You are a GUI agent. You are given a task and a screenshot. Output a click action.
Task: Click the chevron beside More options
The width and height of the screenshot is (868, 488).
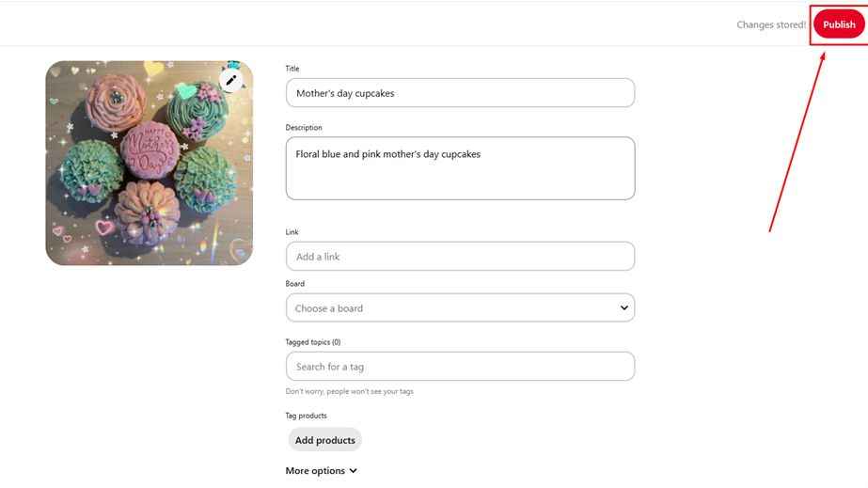coord(353,471)
